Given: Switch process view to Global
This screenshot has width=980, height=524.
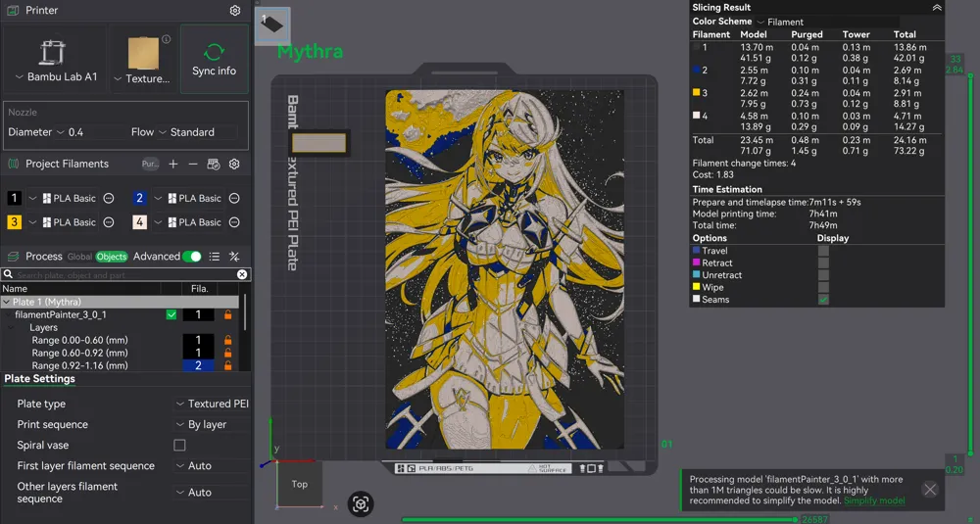Looking at the screenshot, I should [79, 257].
